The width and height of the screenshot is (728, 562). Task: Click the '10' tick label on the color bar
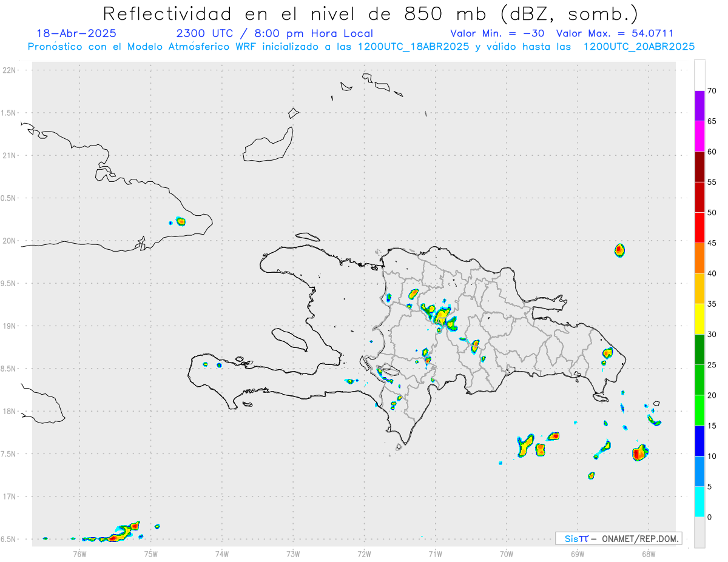coord(712,456)
